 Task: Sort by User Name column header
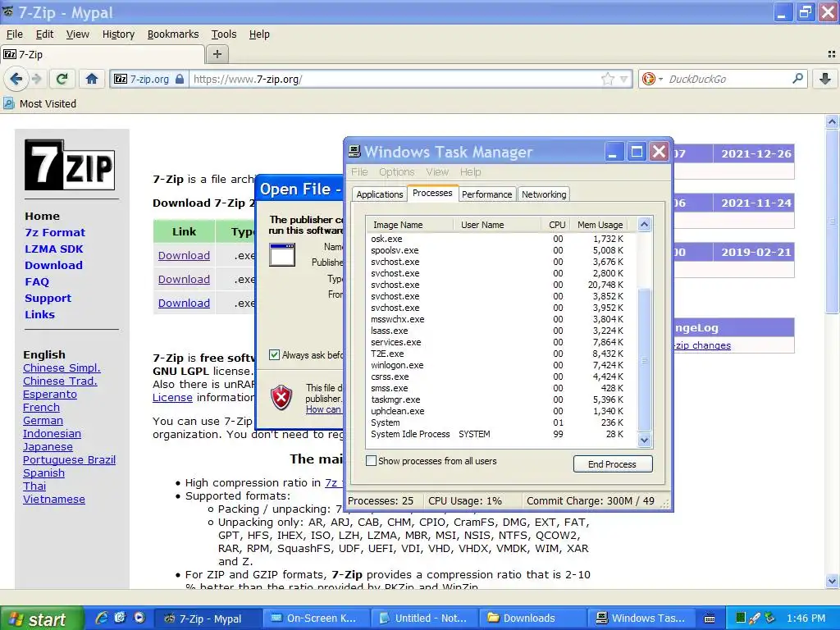point(497,225)
